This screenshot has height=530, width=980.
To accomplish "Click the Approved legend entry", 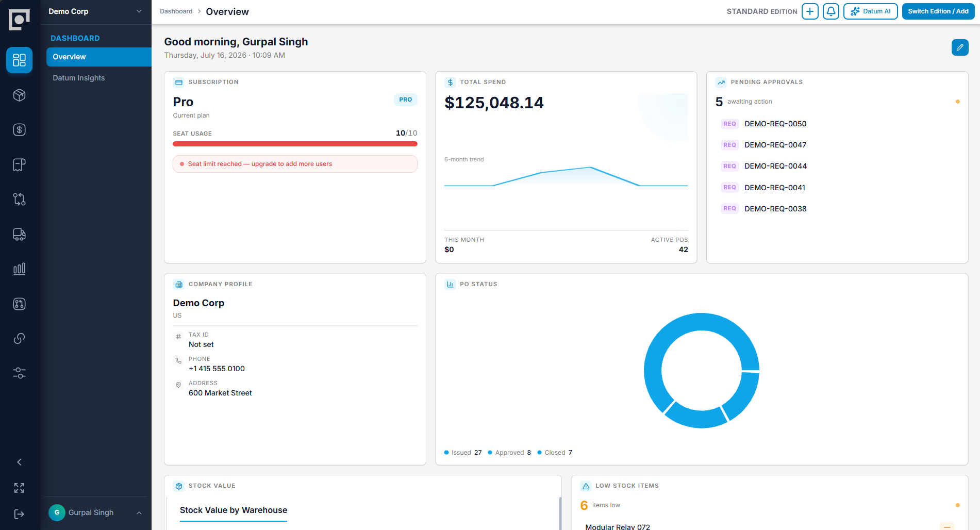I will (x=509, y=453).
